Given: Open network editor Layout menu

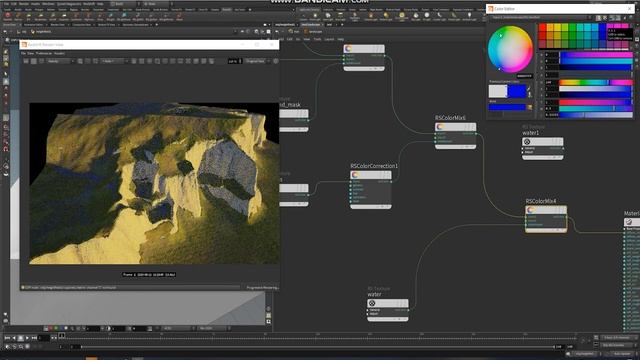Looking at the screenshot, I should coord(329,39).
